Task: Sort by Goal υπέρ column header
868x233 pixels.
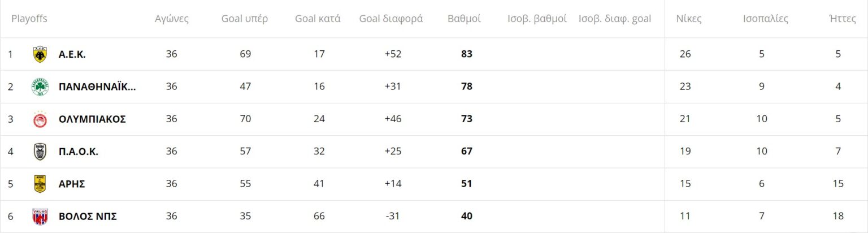Action: click(x=245, y=19)
